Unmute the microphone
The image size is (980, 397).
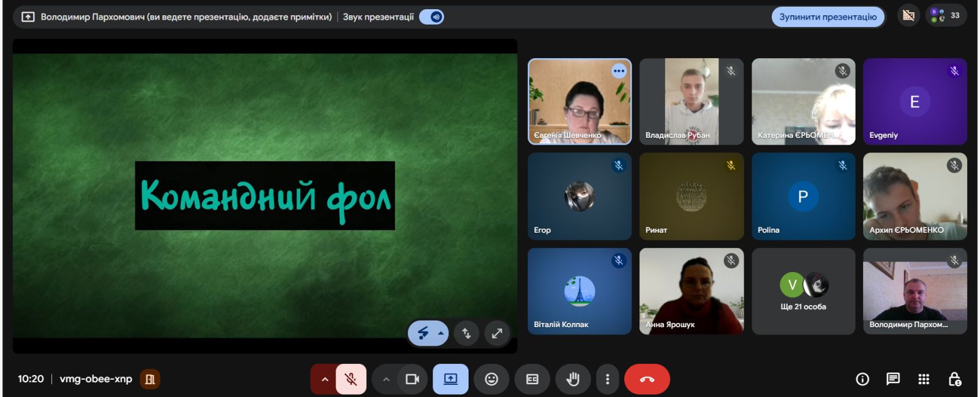[351, 379]
